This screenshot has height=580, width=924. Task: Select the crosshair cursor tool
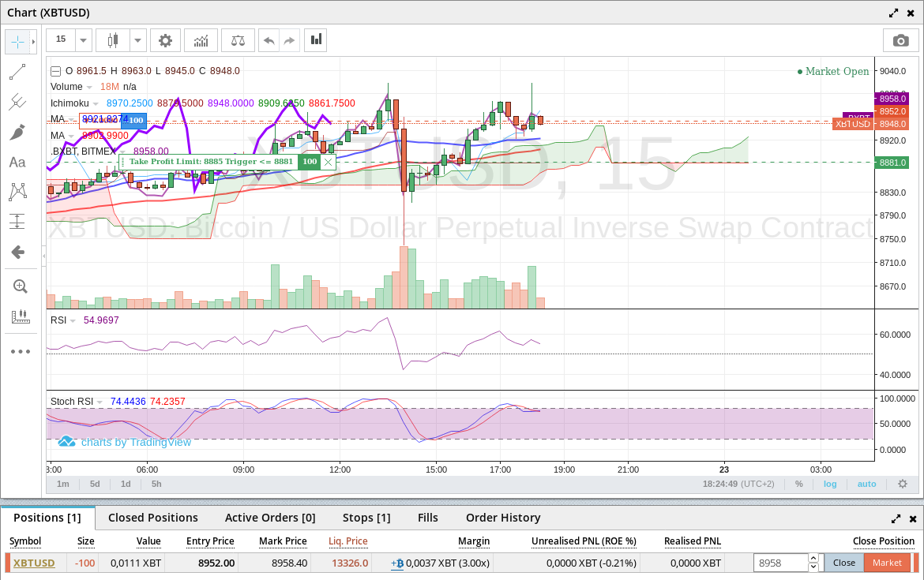pos(17,41)
